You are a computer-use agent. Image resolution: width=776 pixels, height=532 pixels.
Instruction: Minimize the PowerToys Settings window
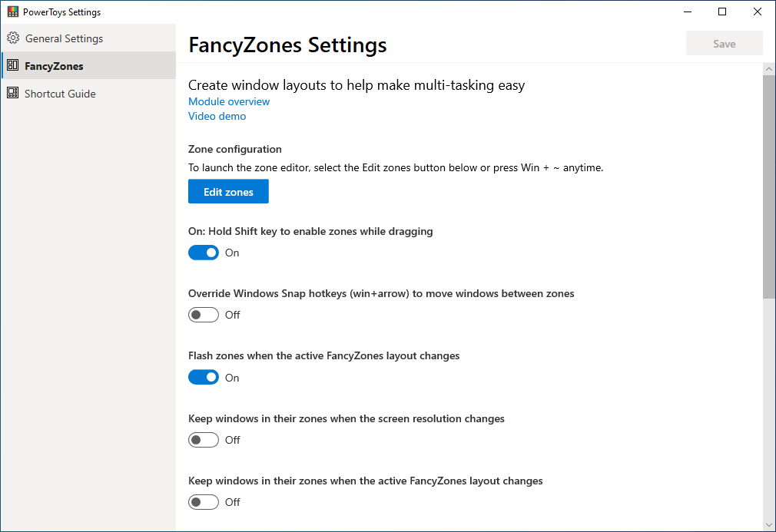pyautogui.click(x=688, y=12)
